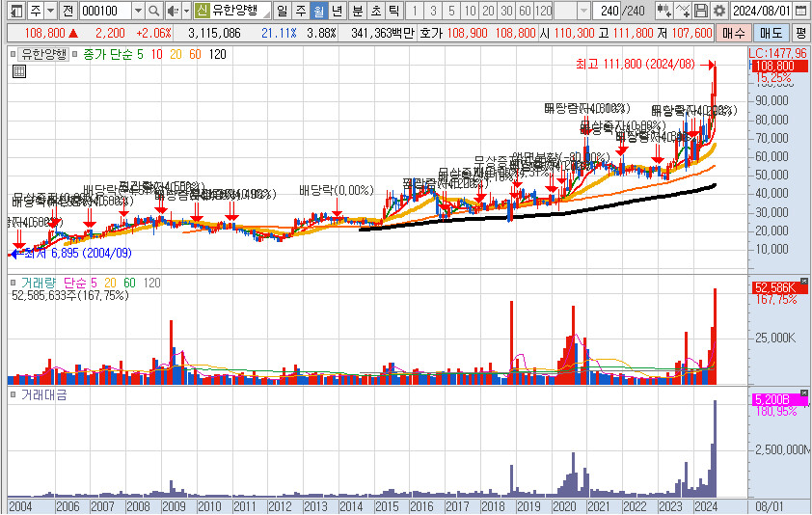The height and width of the screenshot is (515, 812).
Task: Click the save chart floppy disk icon
Action: [x=702, y=11]
